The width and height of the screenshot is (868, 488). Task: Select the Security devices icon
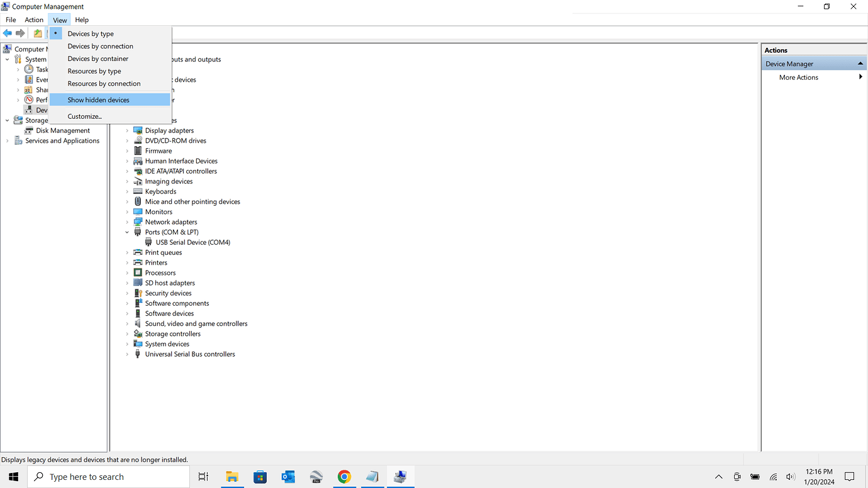click(x=138, y=293)
